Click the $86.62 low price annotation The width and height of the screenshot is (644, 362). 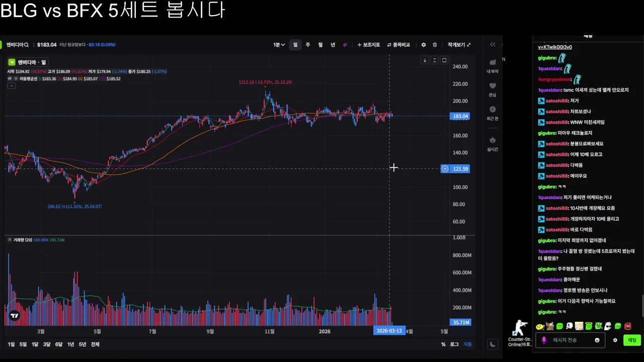click(x=74, y=207)
